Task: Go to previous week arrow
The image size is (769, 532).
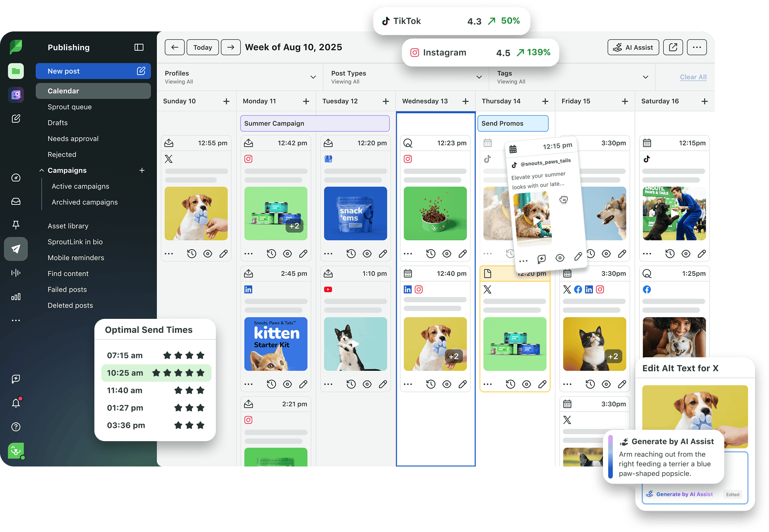Action: click(x=175, y=47)
